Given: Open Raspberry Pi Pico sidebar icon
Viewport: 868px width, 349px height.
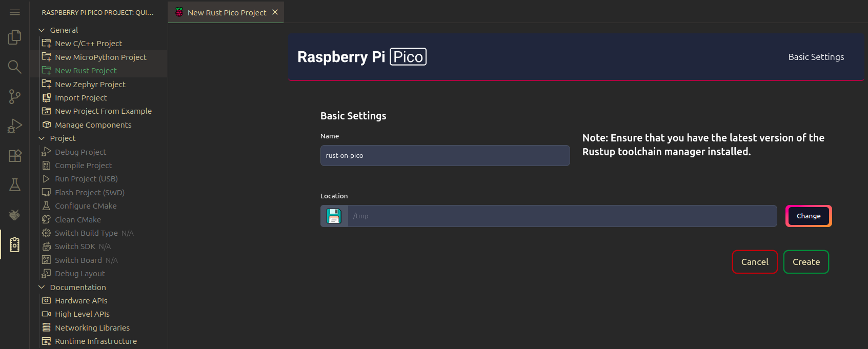Looking at the screenshot, I should [x=15, y=245].
